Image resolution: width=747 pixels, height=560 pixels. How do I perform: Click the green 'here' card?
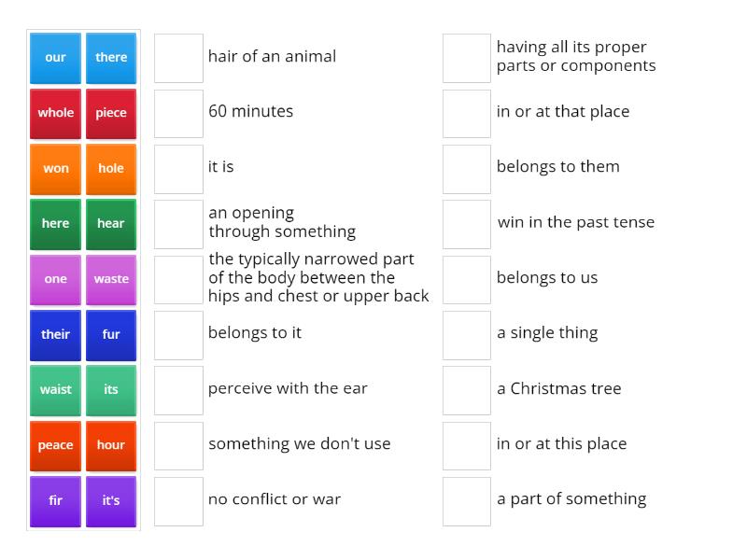pyautogui.click(x=55, y=224)
